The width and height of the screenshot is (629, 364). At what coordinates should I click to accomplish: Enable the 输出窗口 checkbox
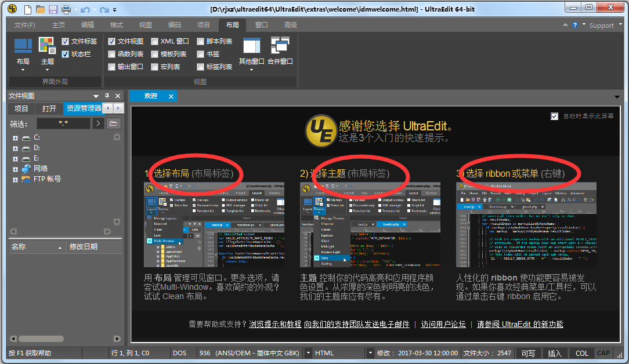tap(112, 67)
